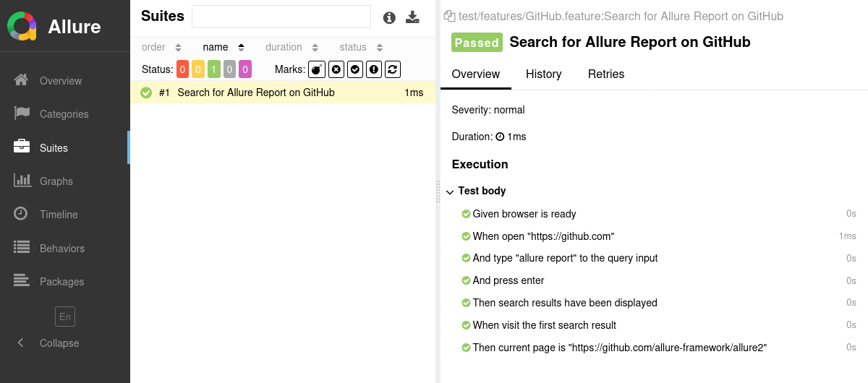The image size is (868, 383).
Task: Switch to the Retries tab
Action: tap(605, 74)
